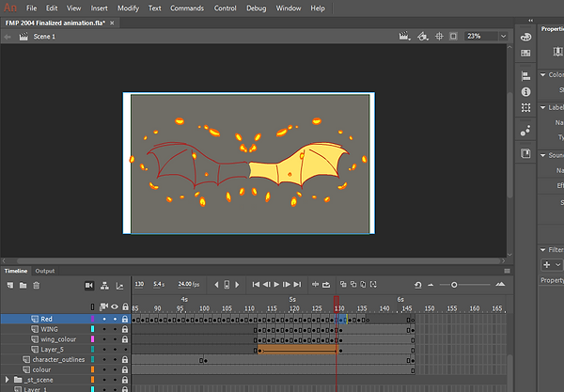Click the Center Frame icon

[x=316, y=285]
